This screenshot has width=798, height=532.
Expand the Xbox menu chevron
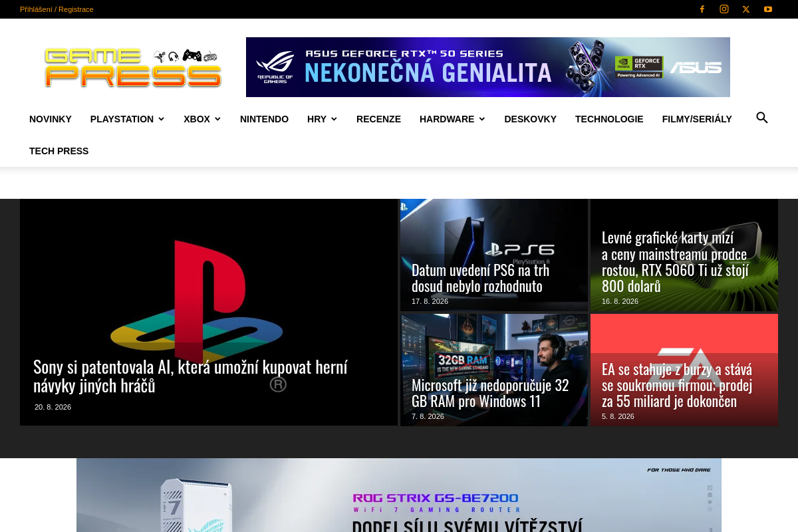click(217, 119)
